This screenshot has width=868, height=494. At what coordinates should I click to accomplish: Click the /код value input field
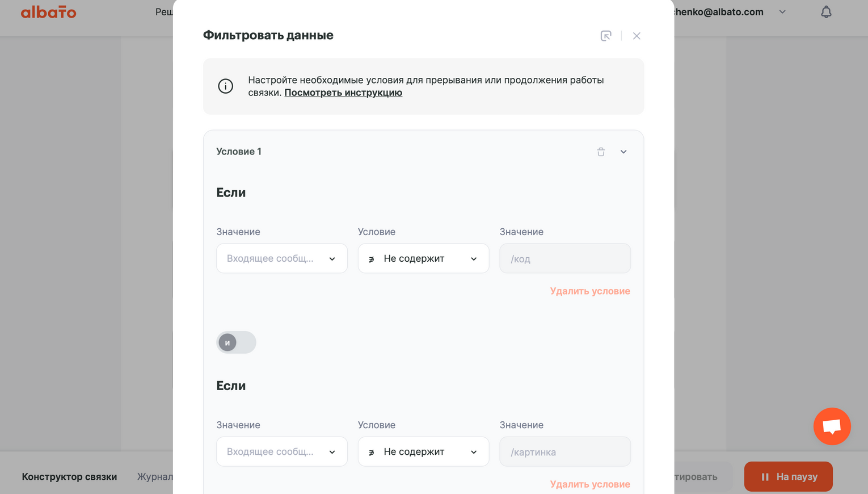(x=565, y=258)
